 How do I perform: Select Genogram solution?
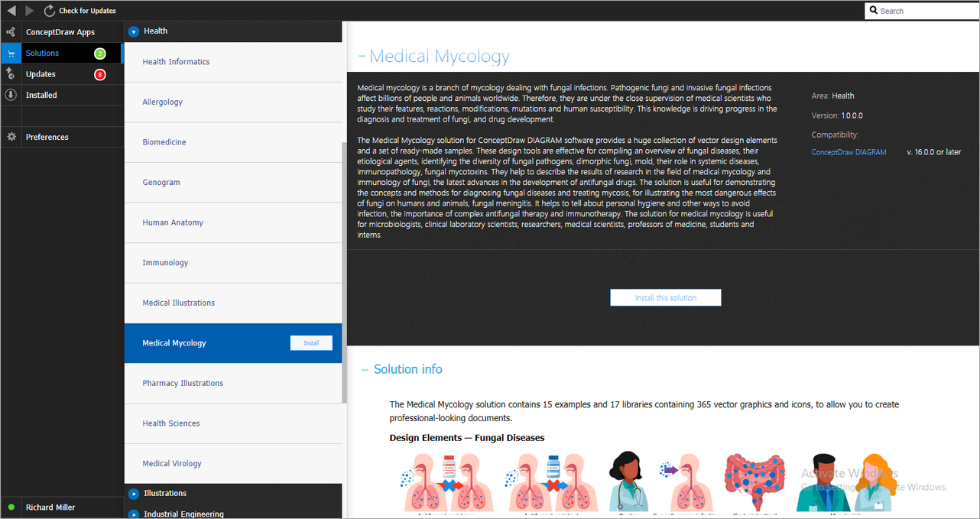pyautogui.click(x=233, y=183)
